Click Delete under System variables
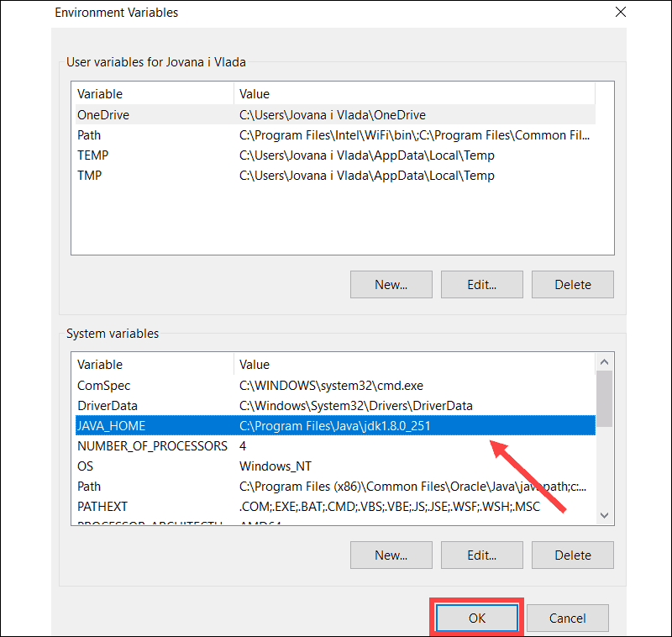 573,555
